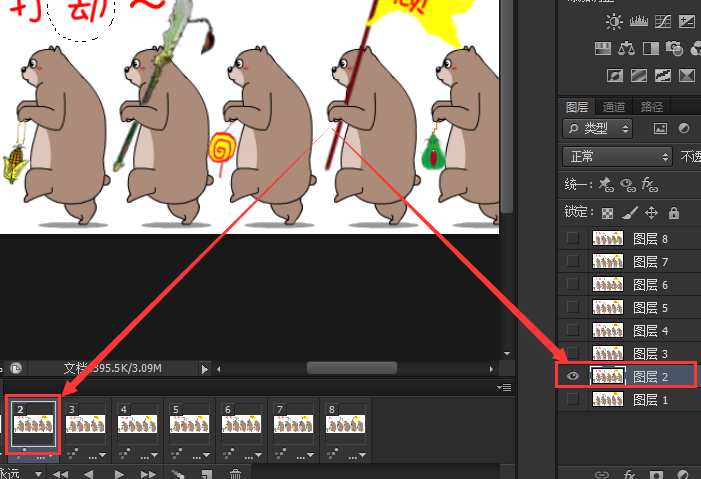Toggle lock transparent pixels
The image size is (701, 479).
pyautogui.click(x=608, y=213)
